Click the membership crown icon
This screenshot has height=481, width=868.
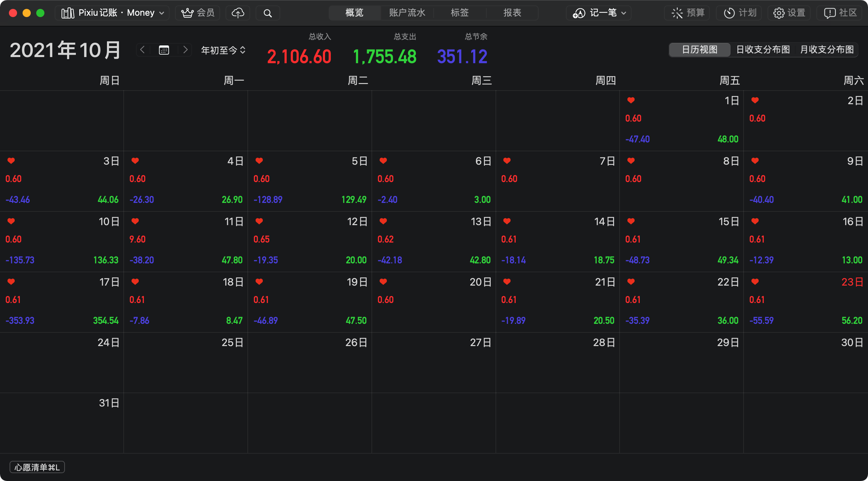tap(187, 13)
